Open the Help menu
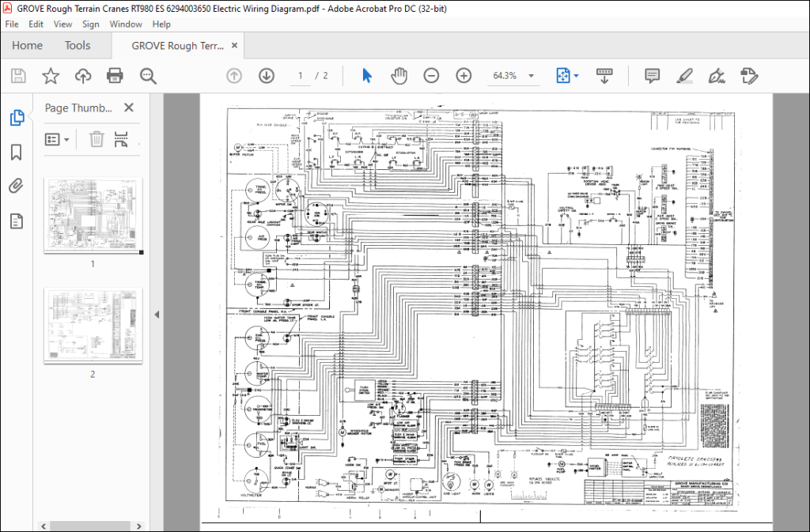This screenshot has height=532, width=810. tap(161, 25)
